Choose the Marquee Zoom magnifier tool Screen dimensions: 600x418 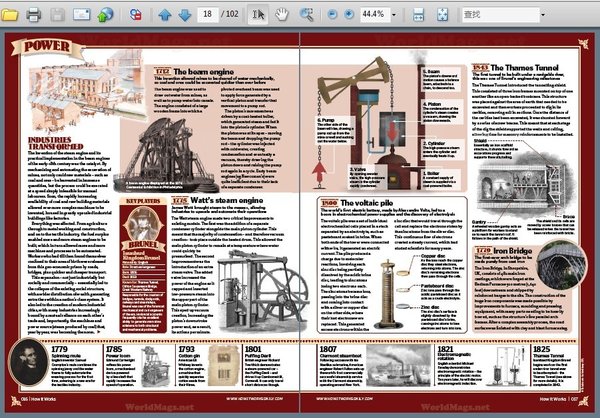(x=306, y=15)
